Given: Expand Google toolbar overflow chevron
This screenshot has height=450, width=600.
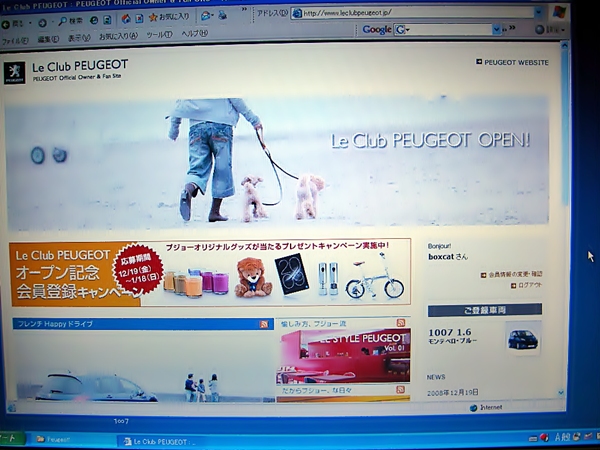Looking at the screenshot, I should [x=512, y=28].
